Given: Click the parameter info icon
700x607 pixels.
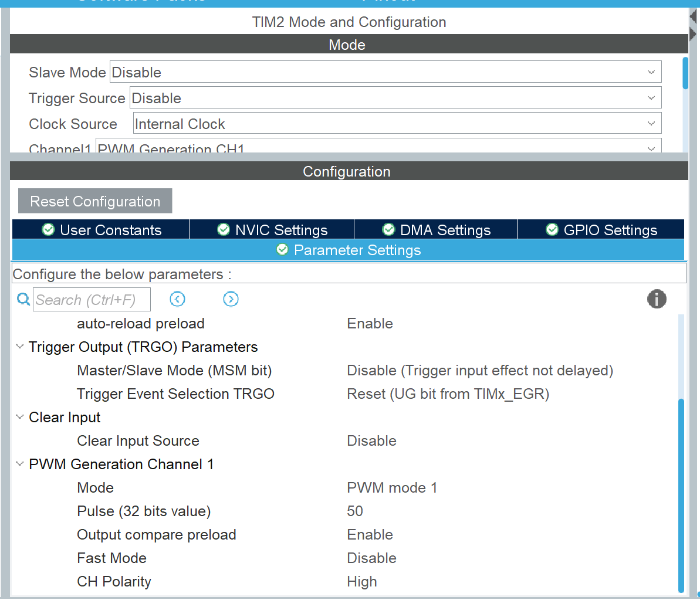Looking at the screenshot, I should pos(657,299).
